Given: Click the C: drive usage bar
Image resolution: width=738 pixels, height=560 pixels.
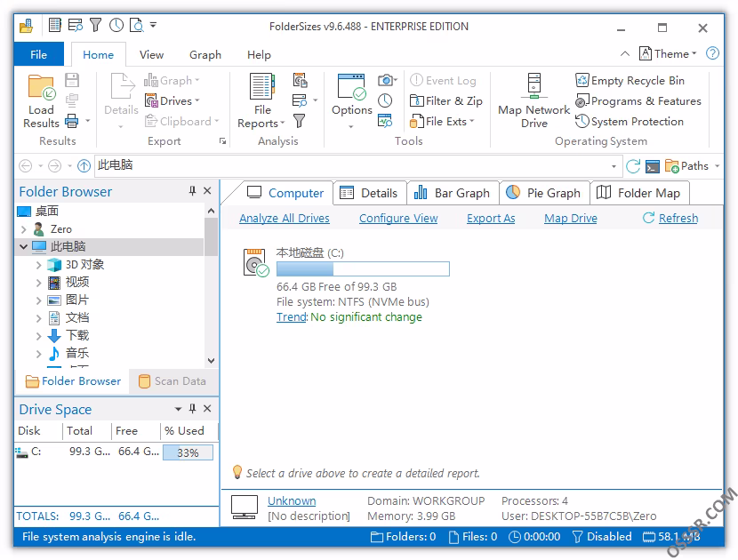Looking at the screenshot, I should click(x=363, y=268).
